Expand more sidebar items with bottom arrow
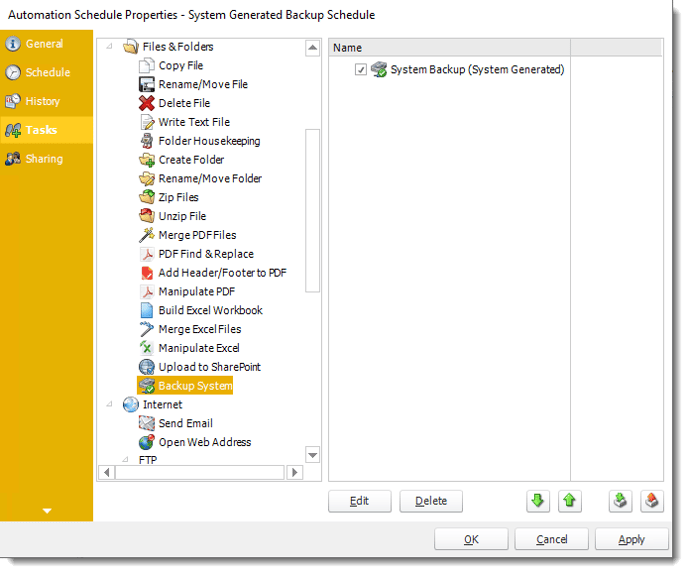Image resolution: width=688 pixels, height=573 pixels. (47, 511)
